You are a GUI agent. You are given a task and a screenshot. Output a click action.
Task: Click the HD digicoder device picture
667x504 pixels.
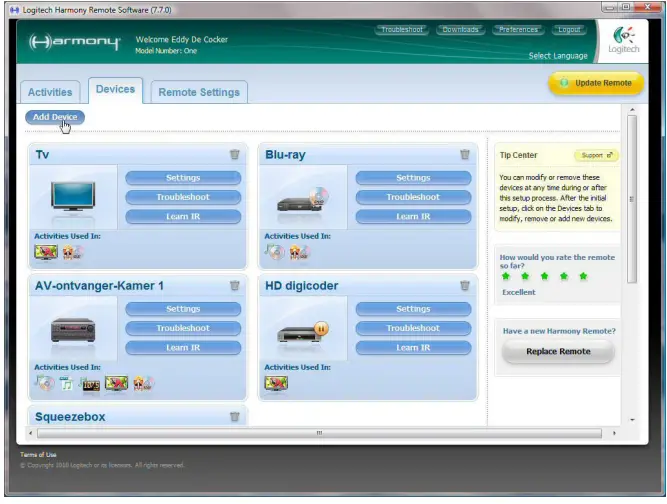tap(303, 332)
